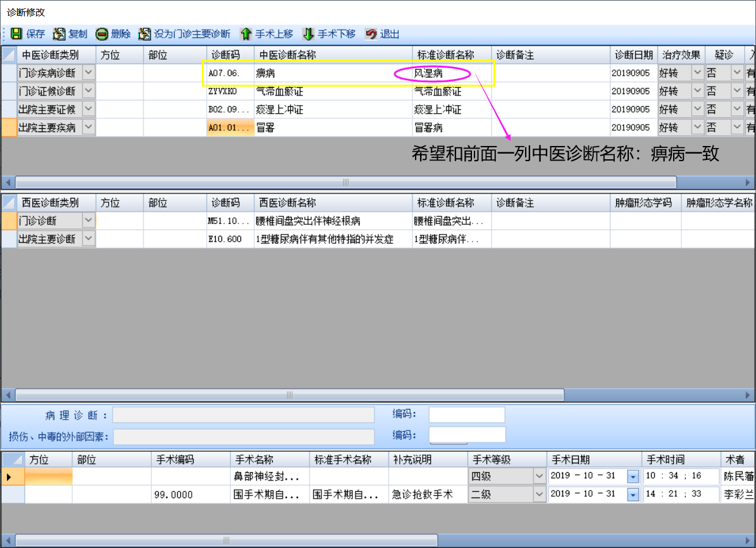Open 治疗效果 dropdown in 痹病 row
Image resolution: width=756 pixels, height=548 pixels.
[697, 73]
